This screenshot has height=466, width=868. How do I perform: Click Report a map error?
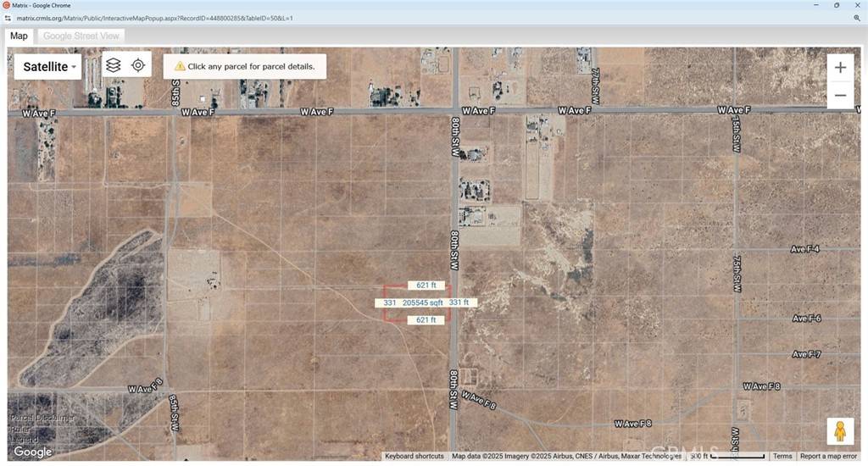coord(828,457)
